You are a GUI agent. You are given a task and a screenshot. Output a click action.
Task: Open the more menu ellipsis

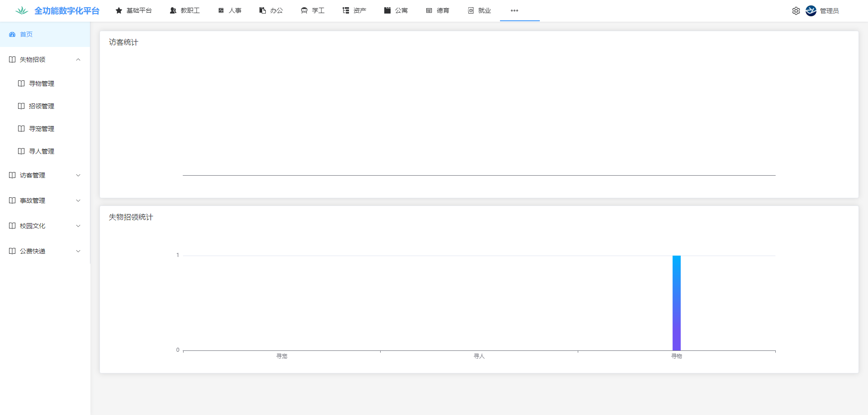click(514, 10)
